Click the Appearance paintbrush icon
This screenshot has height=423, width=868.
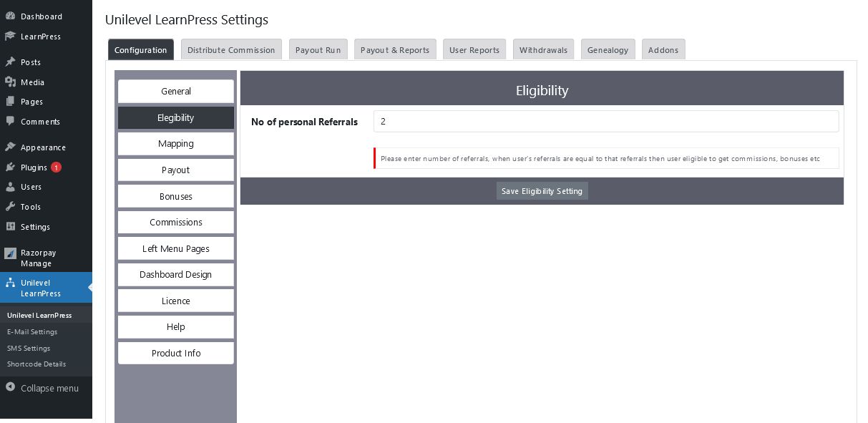point(10,147)
